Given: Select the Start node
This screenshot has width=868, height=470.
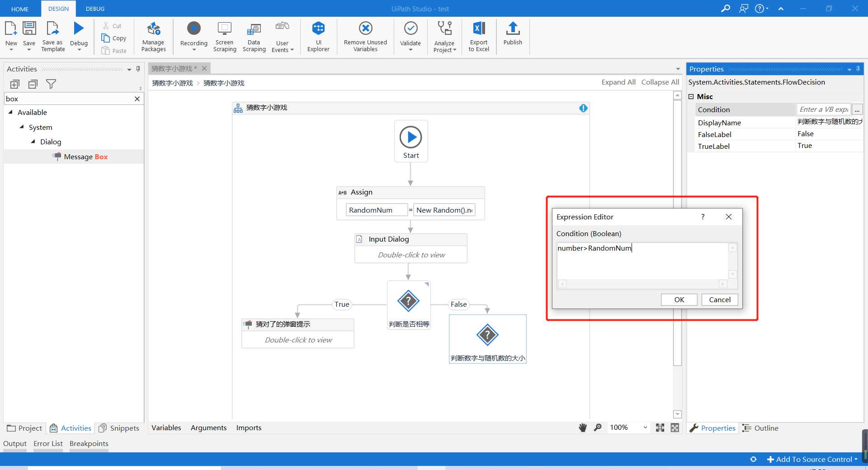Looking at the screenshot, I should point(411,141).
